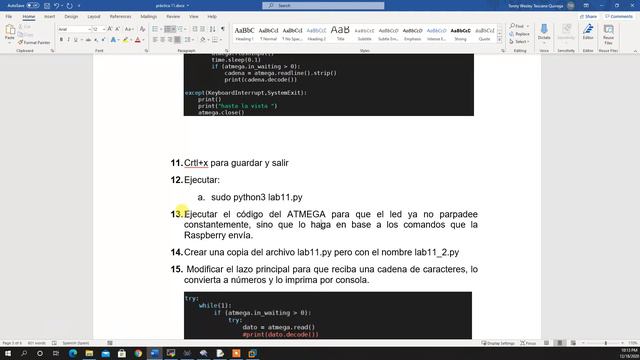
Task: Apply the Heading 1 style
Action: click(x=244, y=33)
